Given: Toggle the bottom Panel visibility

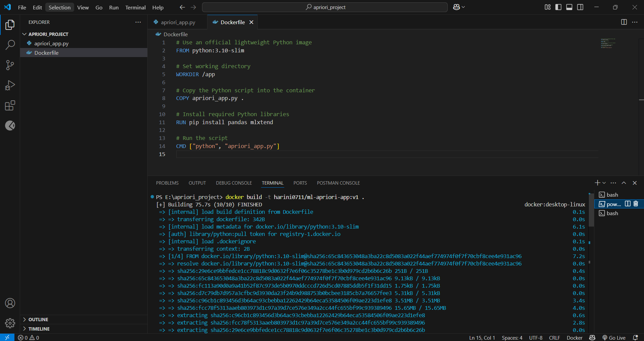Looking at the screenshot, I should click(x=569, y=7).
